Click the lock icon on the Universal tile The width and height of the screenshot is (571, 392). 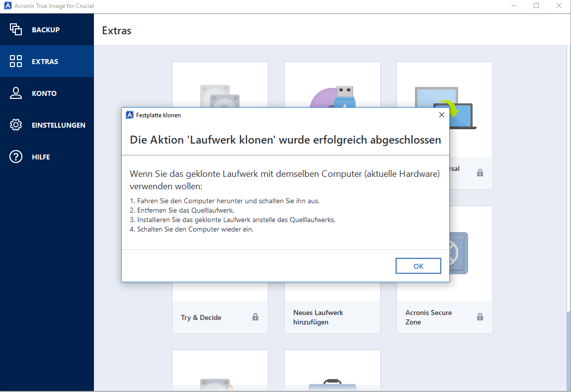tap(480, 173)
